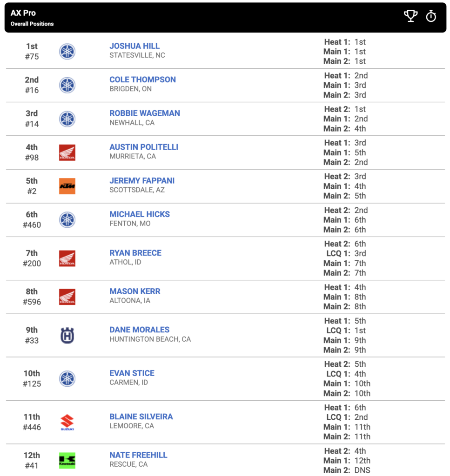Open Mason Kerr's rider link

point(134,291)
